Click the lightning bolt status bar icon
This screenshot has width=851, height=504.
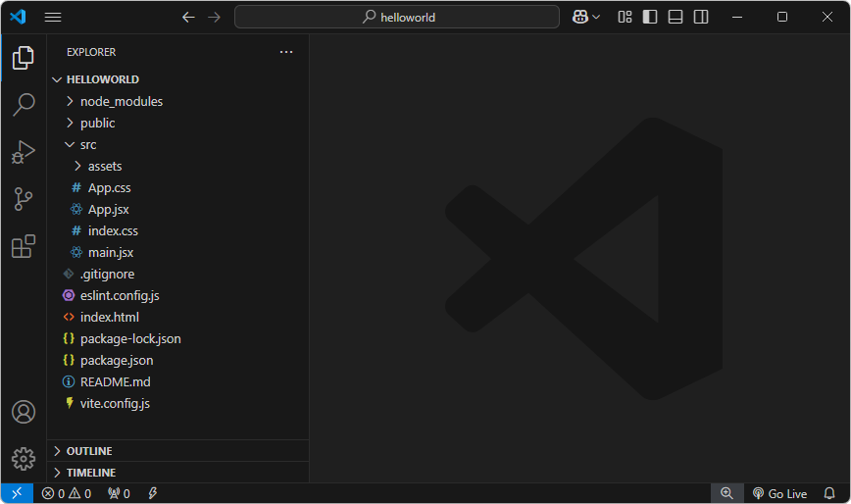pos(153,493)
